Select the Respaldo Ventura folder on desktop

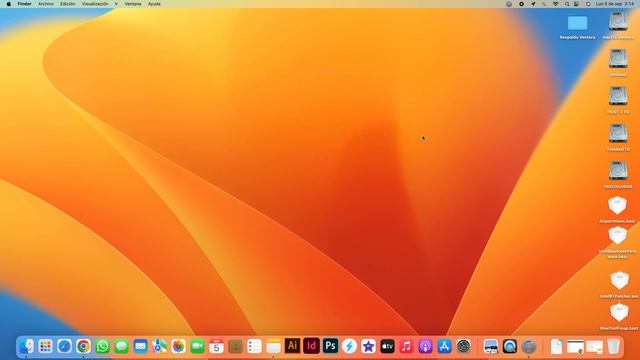tap(577, 27)
